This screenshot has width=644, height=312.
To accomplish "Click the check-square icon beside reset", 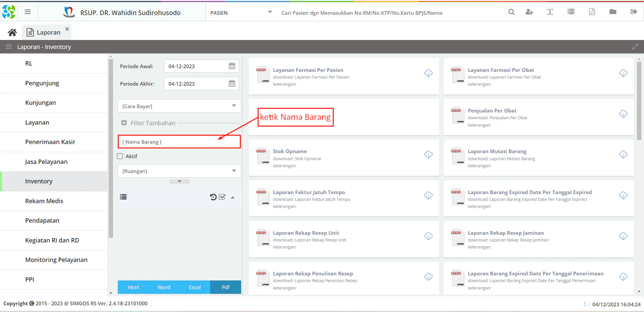I will [222, 197].
